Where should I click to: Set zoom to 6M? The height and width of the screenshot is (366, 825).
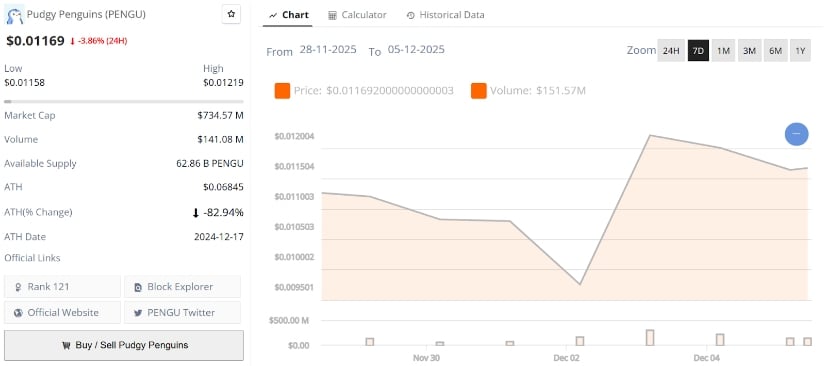click(x=775, y=50)
